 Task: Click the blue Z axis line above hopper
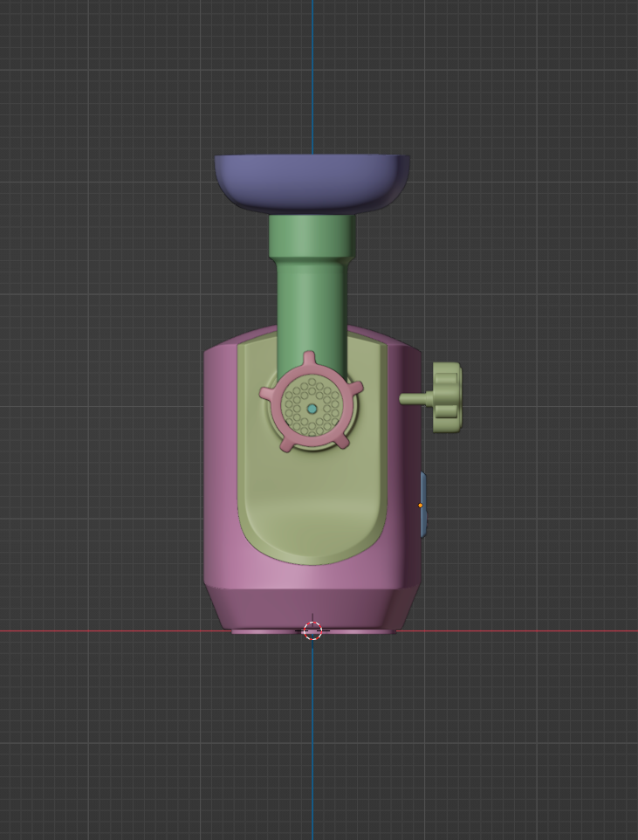(x=312, y=70)
